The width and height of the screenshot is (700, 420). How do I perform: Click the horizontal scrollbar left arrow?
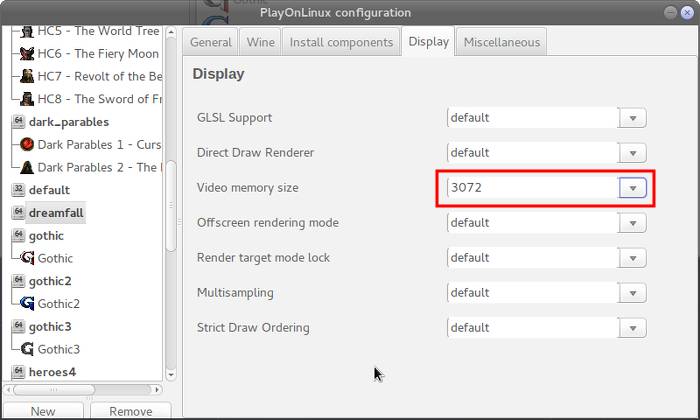8,390
